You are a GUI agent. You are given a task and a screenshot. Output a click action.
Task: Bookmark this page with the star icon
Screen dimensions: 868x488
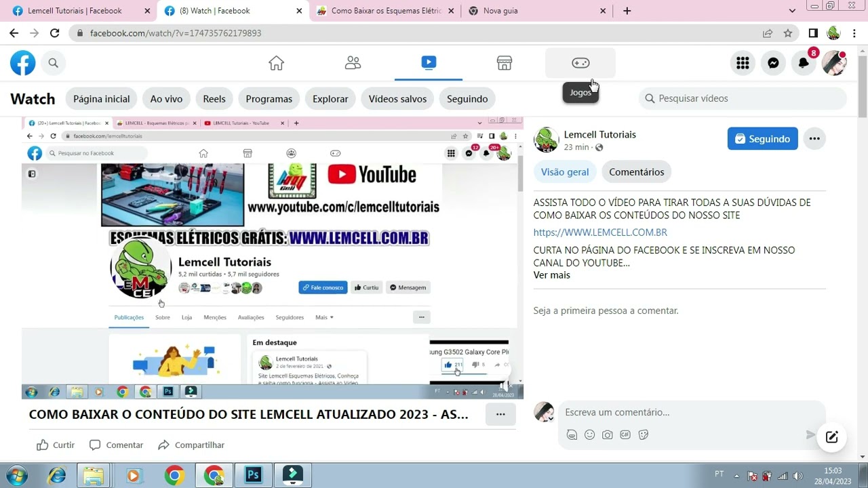[x=788, y=33]
